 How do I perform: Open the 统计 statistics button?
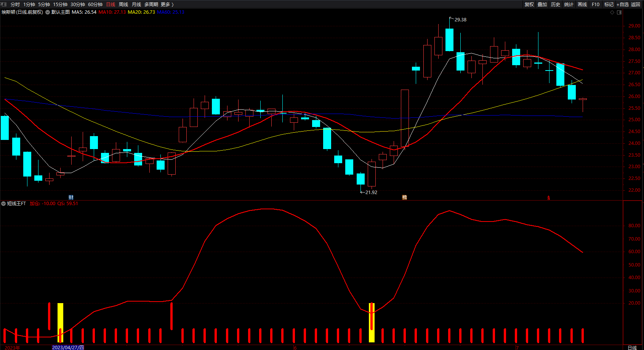click(x=569, y=5)
